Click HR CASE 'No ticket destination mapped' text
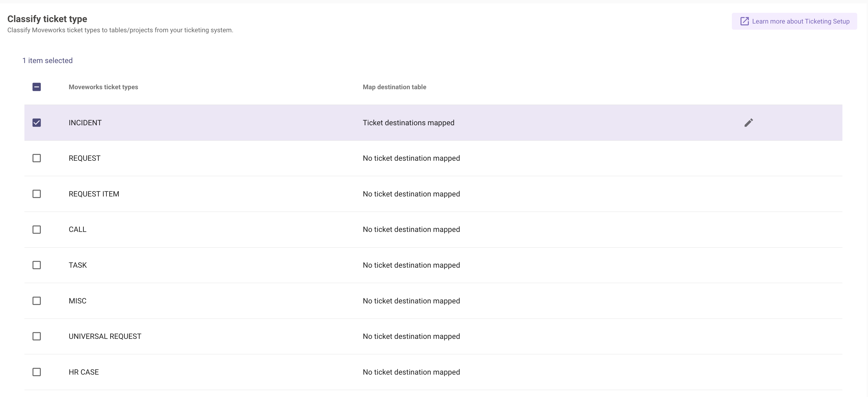 pyautogui.click(x=411, y=372)
